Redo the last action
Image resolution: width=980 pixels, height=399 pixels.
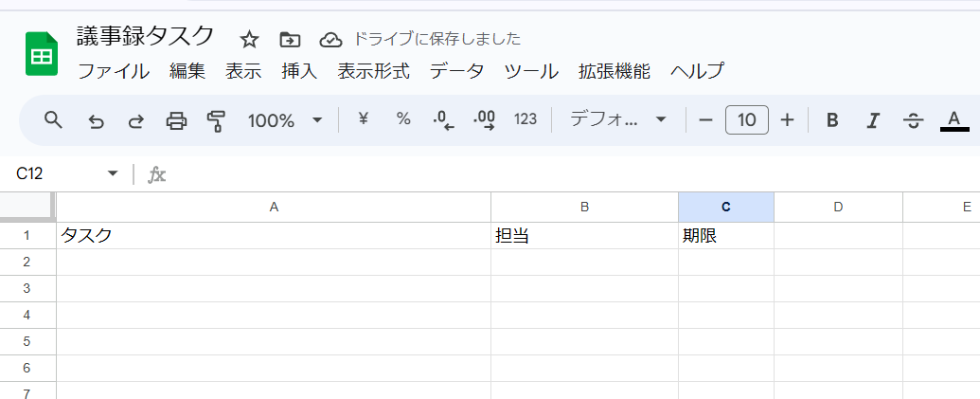click(x=135, y=120)
